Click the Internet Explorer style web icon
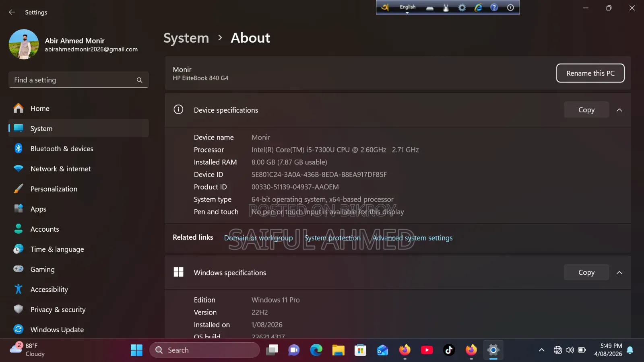Viewport: 644px width, 362px height. [478, 8]
